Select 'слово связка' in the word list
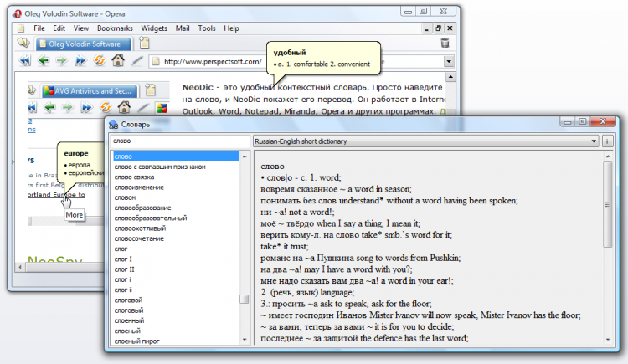This screenshot has height=364, width=628. click(x=134, y=177)
